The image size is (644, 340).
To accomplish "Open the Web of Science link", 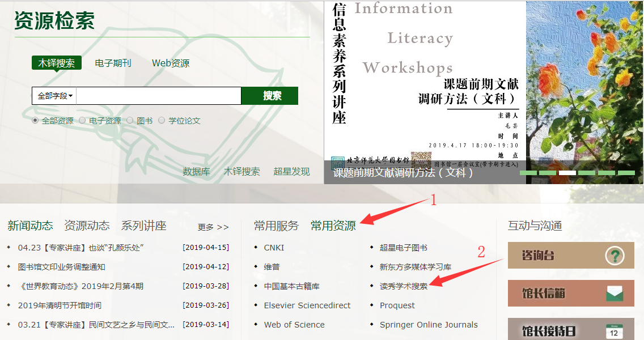I will tap(294, 325).
